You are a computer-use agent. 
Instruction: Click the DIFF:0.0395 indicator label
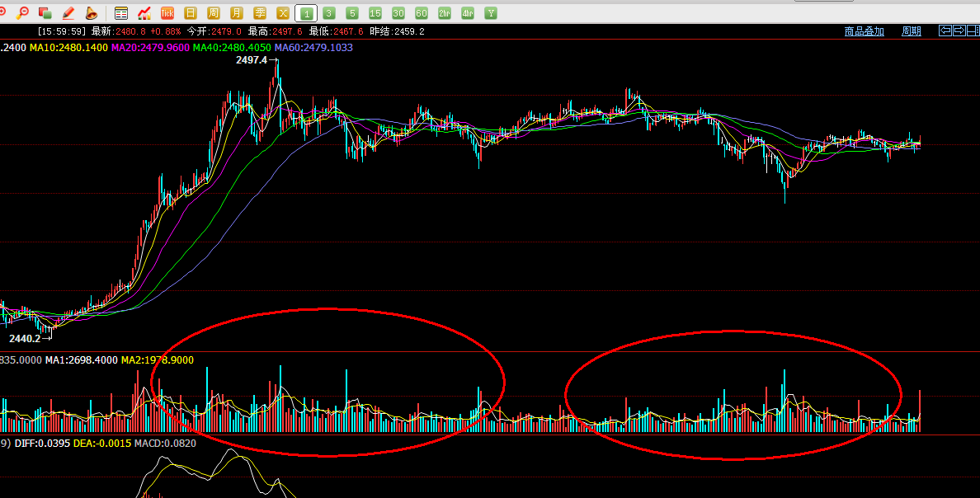point(42,443)
